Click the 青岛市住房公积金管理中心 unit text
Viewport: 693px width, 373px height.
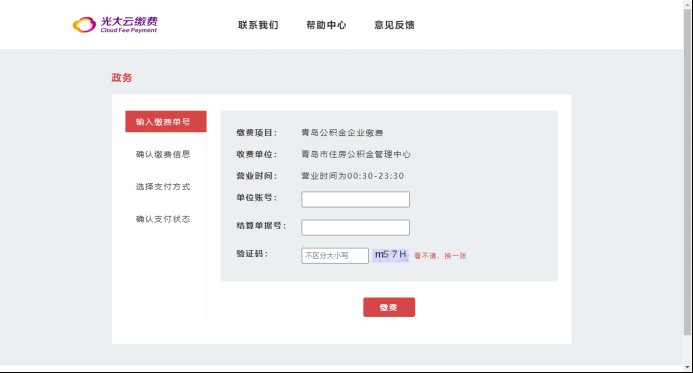356,154
